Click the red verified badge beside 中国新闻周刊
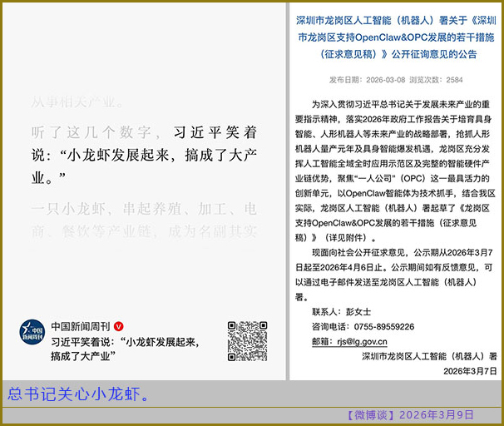The height and width of the screenshot is (426, 504). [x=119, y=325]
